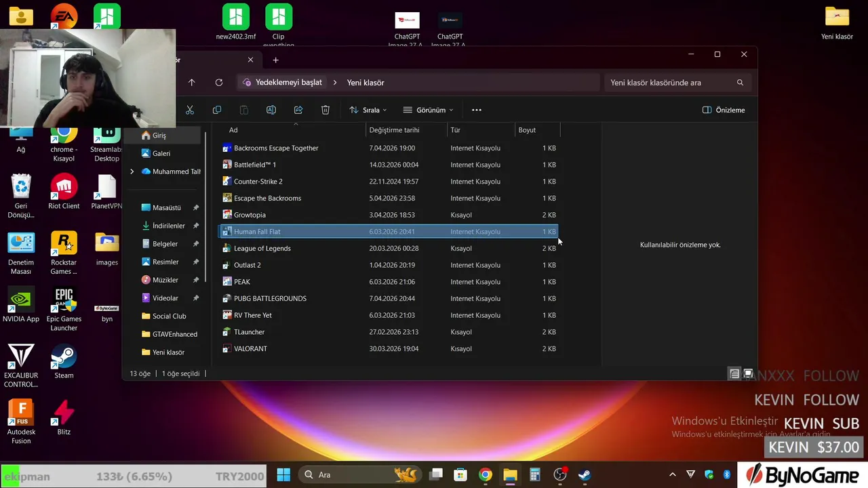This screenshot has width=868, height=488.
Task: Click chevron between Yedeklemeyi başlat and Yeni klasör
Action: (334, 83)
